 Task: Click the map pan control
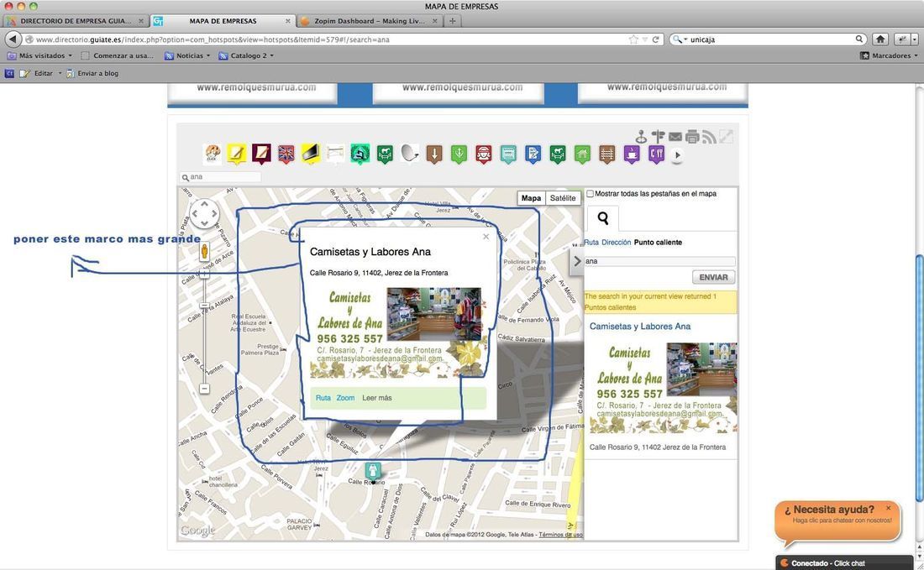click(204, 213)
